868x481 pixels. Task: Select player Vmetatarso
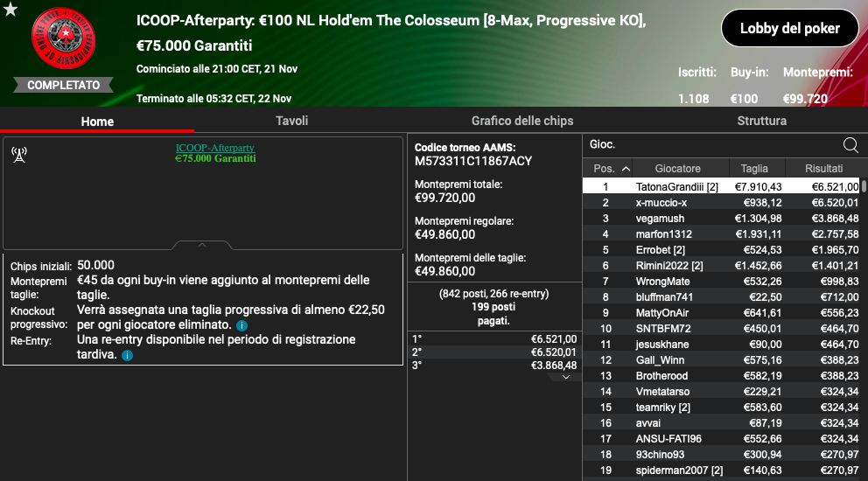[x=662, y=391]
